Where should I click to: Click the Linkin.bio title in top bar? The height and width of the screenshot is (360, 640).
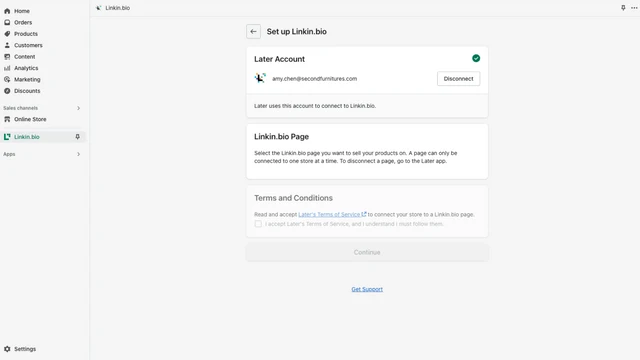click(x=118, y=8)
